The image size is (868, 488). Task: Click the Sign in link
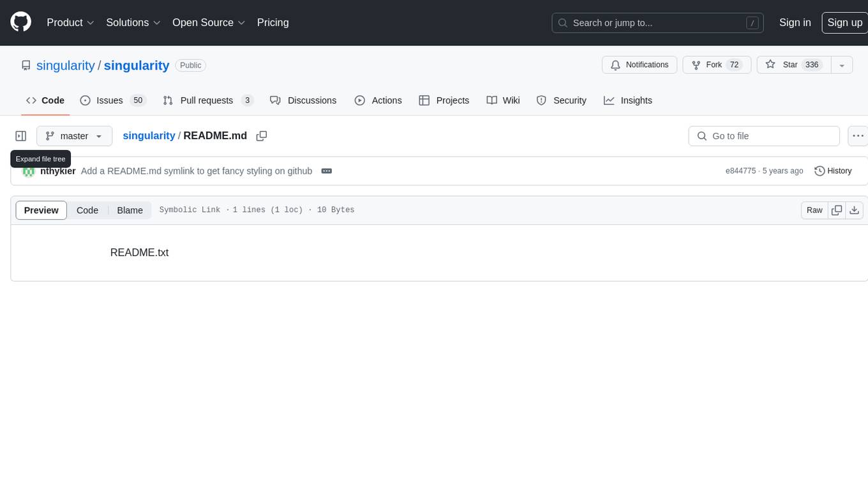click(795, 22)
